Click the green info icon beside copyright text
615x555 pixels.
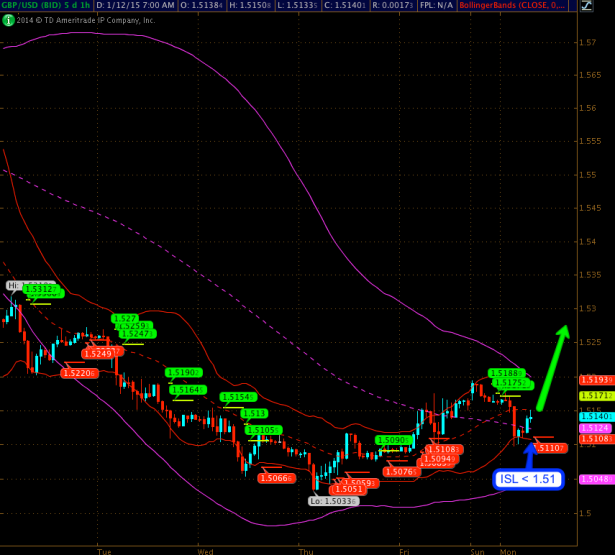8,20
